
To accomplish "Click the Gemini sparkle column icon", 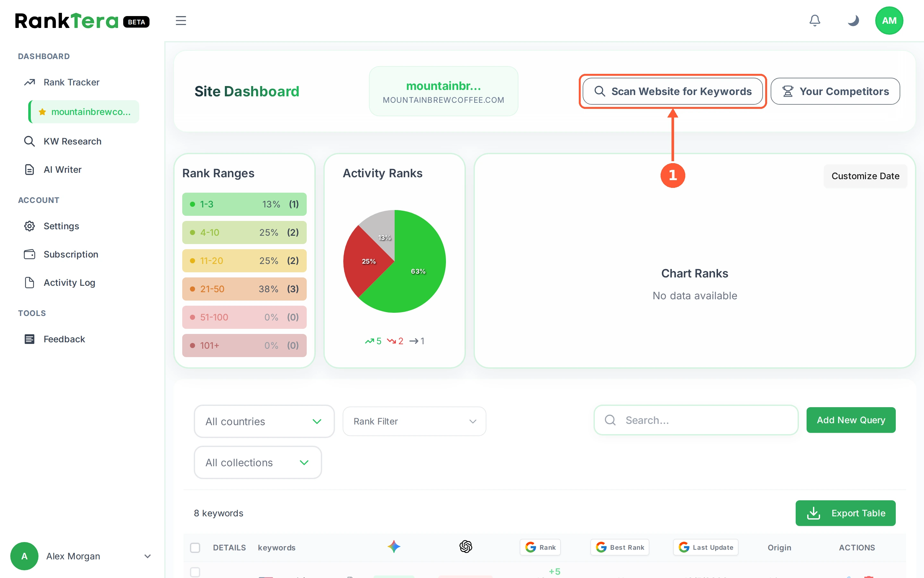I will point(394,547).
